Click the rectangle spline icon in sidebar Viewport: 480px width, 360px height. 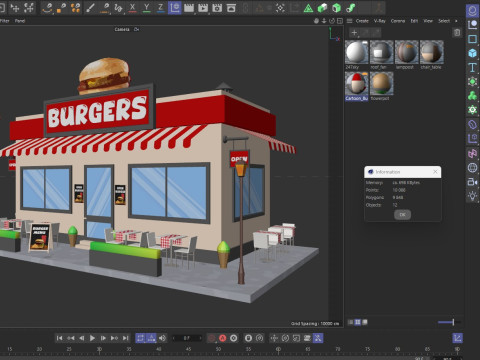472,39
